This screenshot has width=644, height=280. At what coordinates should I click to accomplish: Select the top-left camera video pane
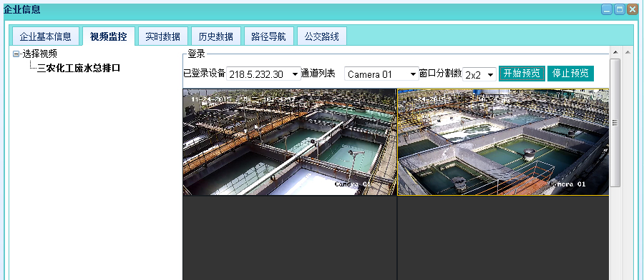click(290, 142)
